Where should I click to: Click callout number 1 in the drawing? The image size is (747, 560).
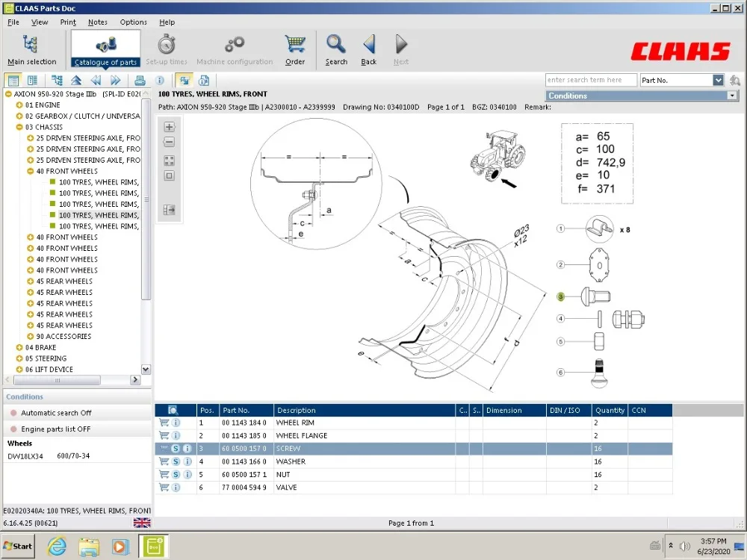561,229
